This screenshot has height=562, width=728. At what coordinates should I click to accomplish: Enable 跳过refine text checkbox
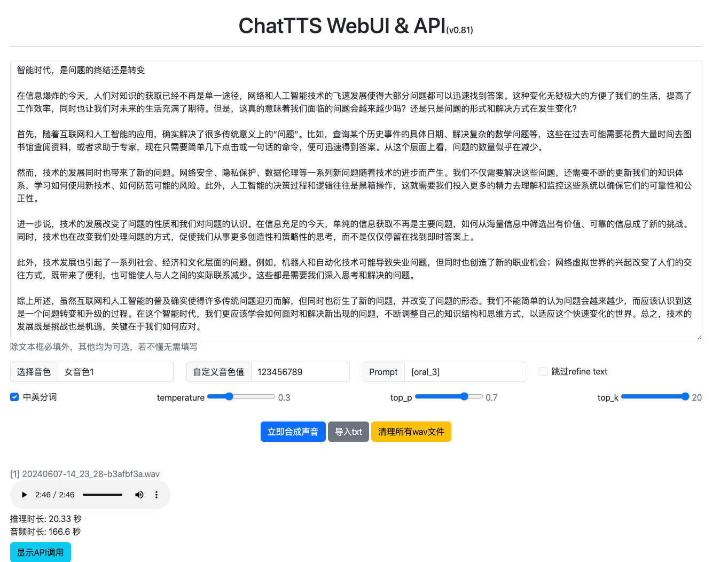coord(543,371)
